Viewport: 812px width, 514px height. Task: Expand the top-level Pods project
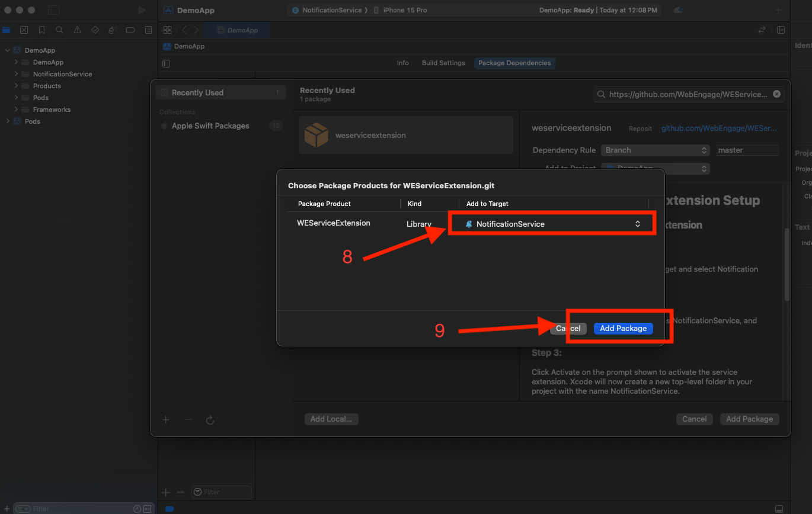click(7, 121)
